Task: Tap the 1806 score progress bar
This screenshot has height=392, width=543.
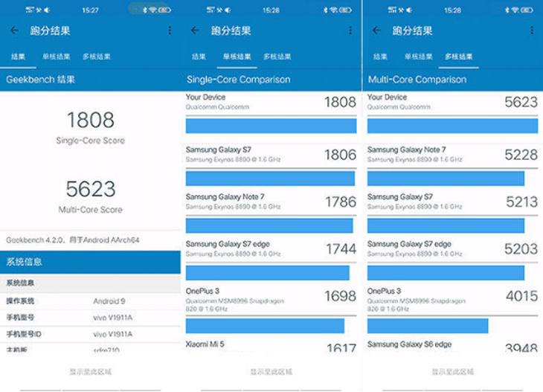Action: click(x=270, y=179)
